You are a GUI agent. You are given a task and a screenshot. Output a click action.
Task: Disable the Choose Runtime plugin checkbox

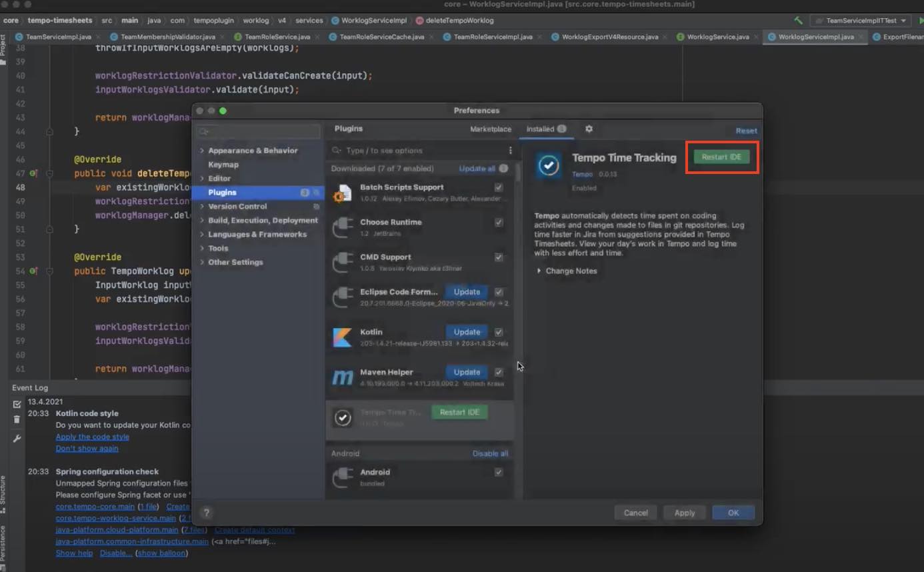(x=499, y=222)
